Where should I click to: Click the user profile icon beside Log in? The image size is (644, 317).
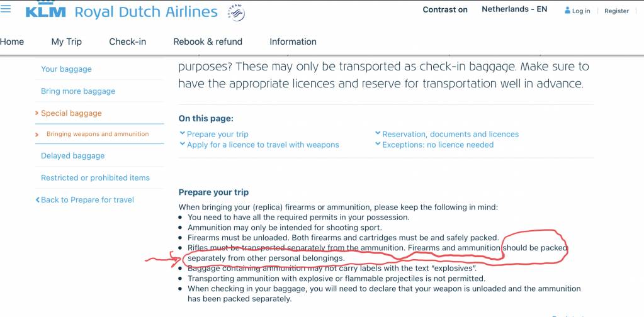coord(568,10)
